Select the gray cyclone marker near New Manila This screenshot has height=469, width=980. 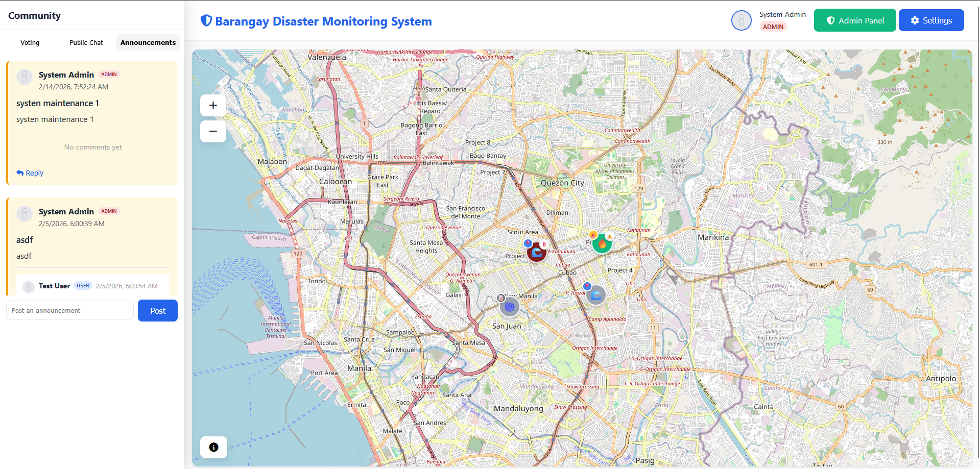coord(509,307)
